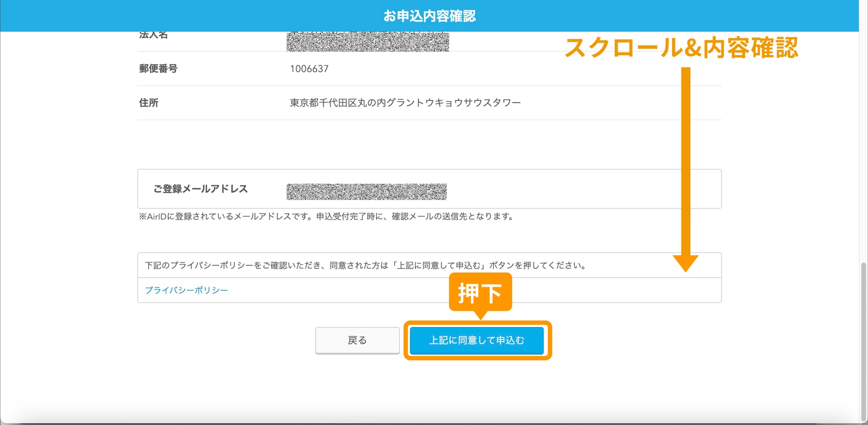This screenshot has height=425, width=868.
Task: Click the vertical scrollbar thumb
Action: [863, 339]
